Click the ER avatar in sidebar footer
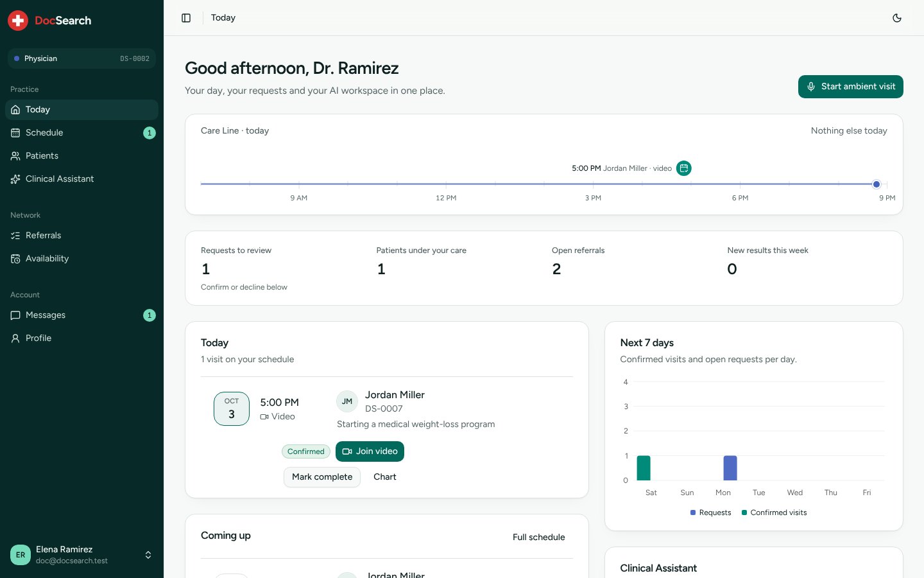 click(21, 555)
